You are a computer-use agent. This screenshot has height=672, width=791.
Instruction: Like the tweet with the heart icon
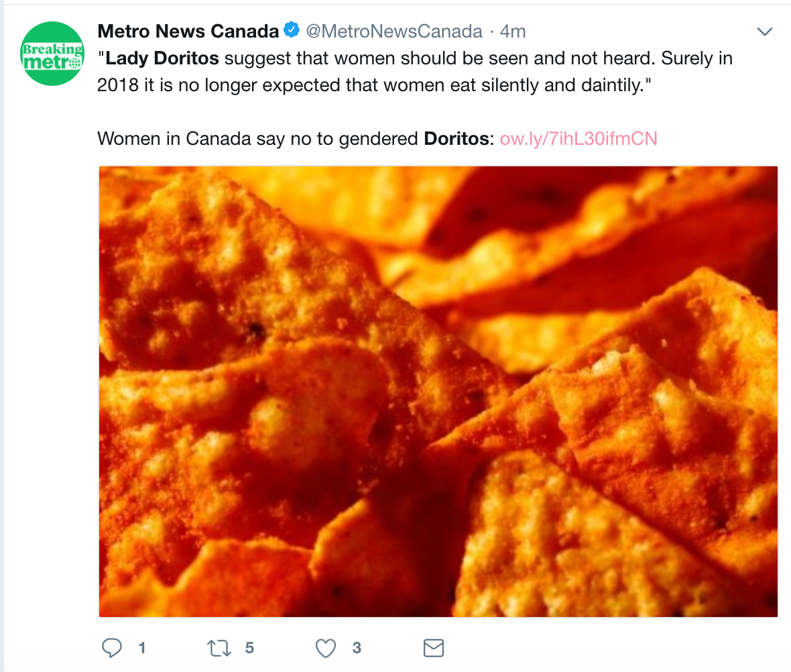[326, 648]
